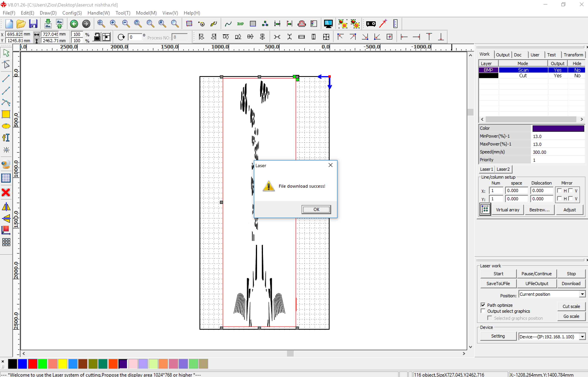The image size is (588, 377).
Task: Toggle the Path optimize checkbox
Action: coord(483,305)
